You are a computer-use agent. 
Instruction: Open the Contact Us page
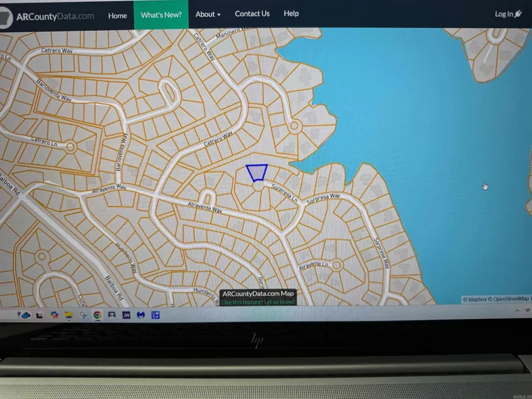pyautogui.click(x=252, y=14)
